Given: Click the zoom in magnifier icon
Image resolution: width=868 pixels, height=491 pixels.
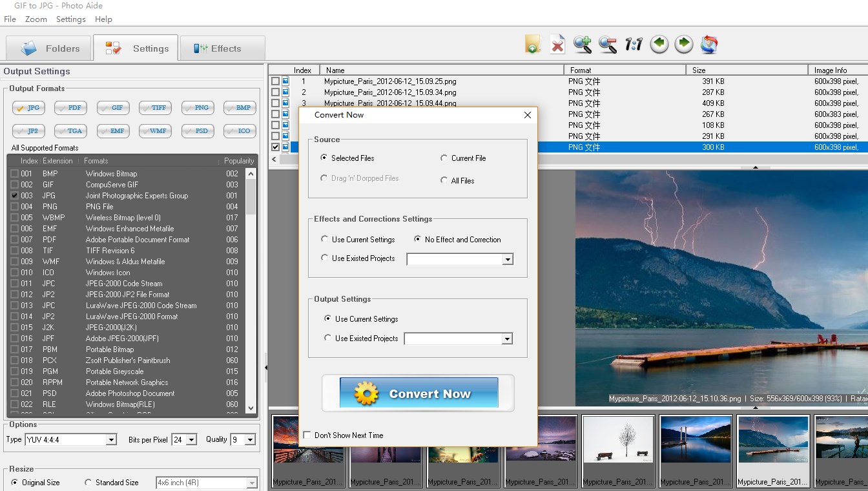Looking at the screenshot, I should [583, 45].
